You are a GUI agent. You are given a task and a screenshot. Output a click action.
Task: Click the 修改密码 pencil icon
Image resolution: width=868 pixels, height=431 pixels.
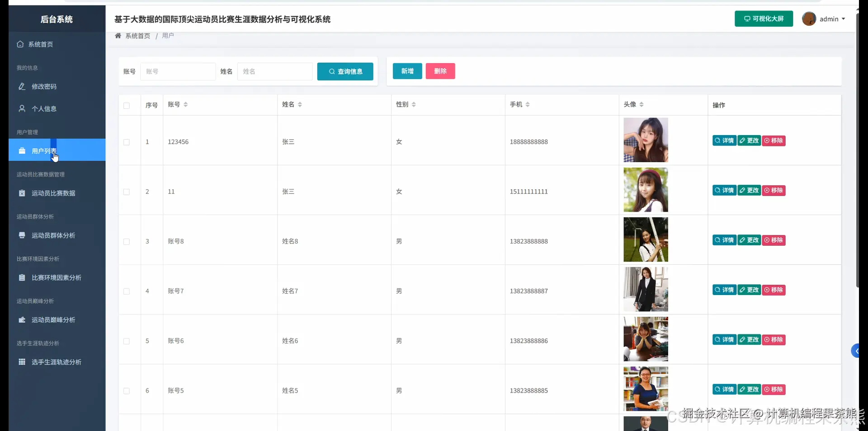22,86
